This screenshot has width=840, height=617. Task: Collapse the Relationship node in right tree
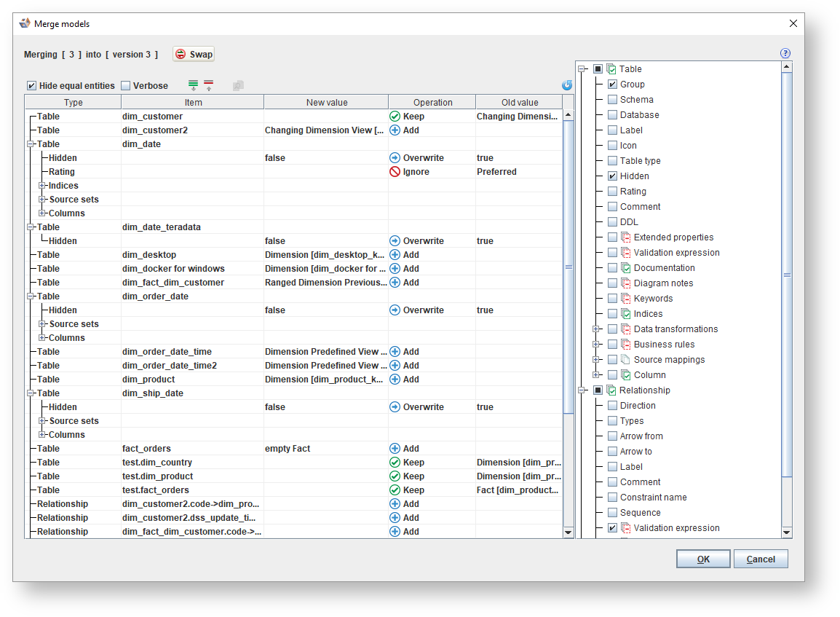[x=582, y=390]
